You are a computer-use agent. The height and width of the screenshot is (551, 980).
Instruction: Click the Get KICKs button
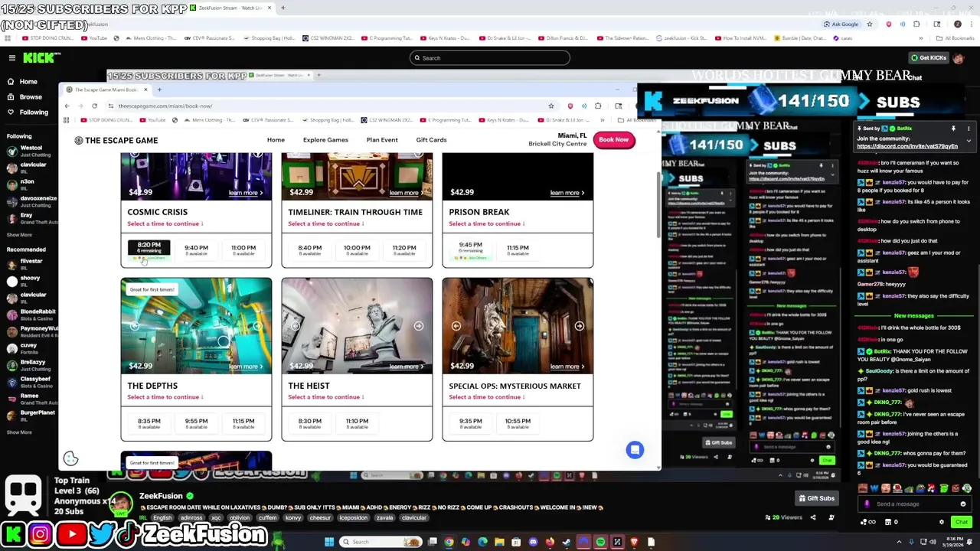click(x=929, y=58)
